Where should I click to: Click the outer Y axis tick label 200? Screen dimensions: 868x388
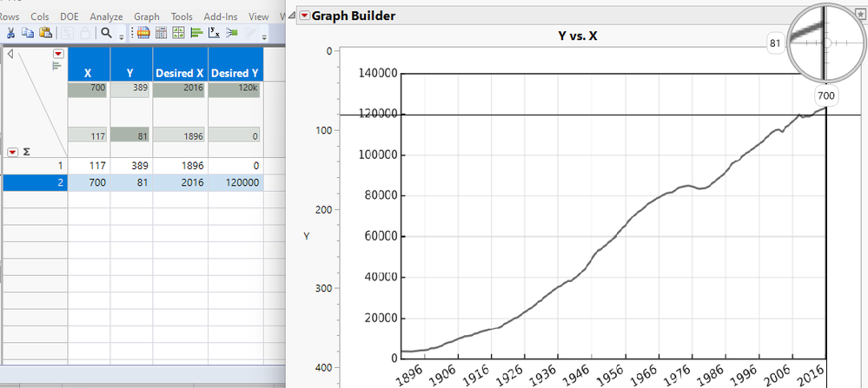tap(324, 209)
